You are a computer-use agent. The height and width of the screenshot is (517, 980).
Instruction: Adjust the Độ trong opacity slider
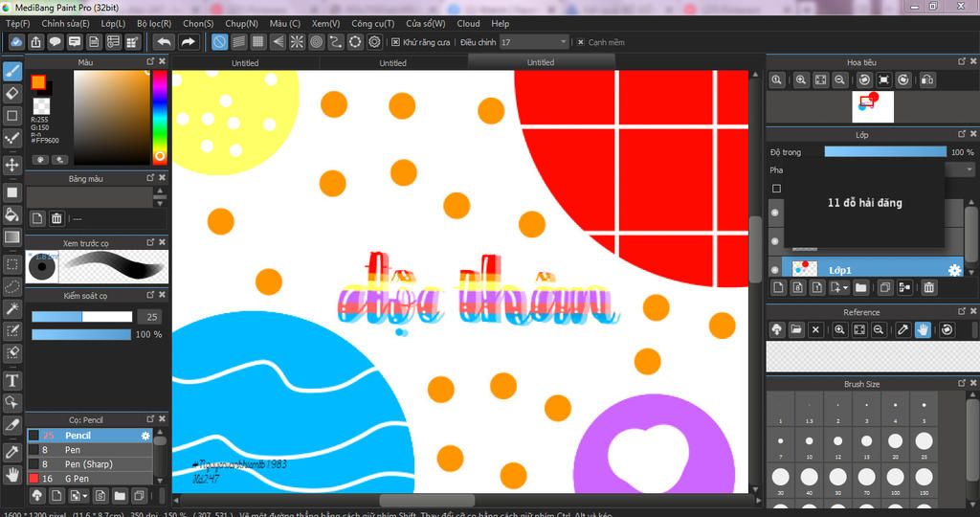885,152
